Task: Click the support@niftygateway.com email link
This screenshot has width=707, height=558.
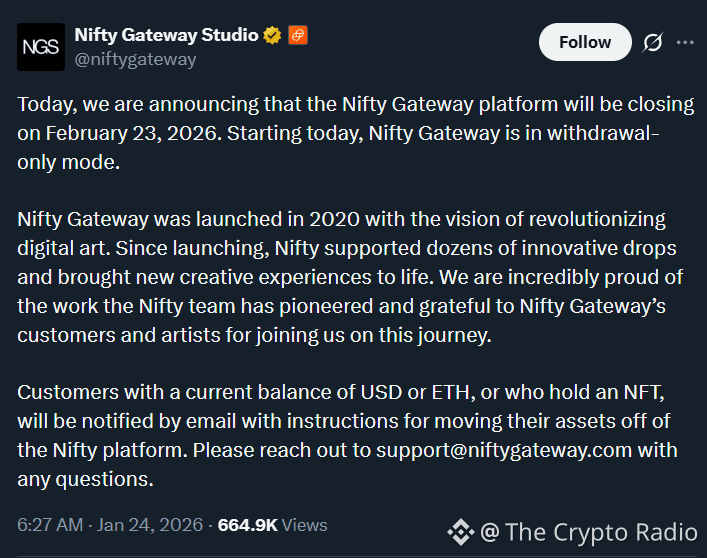Action: [503, 450]
